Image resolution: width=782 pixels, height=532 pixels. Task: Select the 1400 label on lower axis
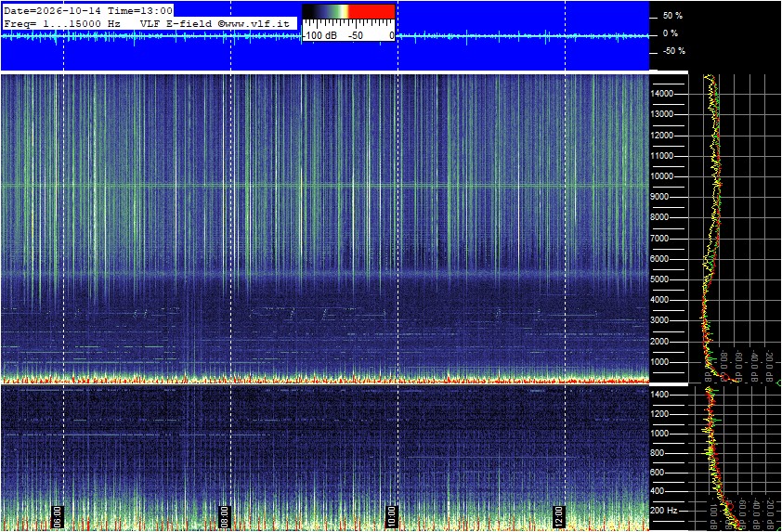coord(659,395)
